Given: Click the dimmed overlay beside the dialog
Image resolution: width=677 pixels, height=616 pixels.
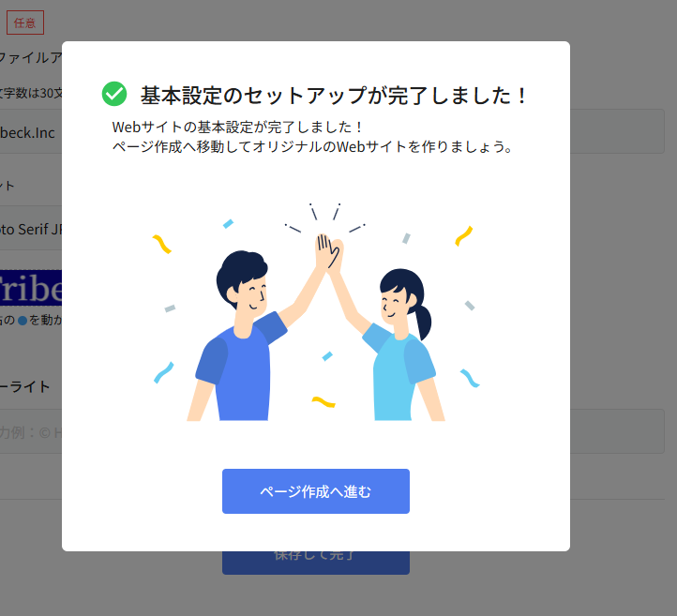Looking at the screenshot, I should click(x=622, y=302).
